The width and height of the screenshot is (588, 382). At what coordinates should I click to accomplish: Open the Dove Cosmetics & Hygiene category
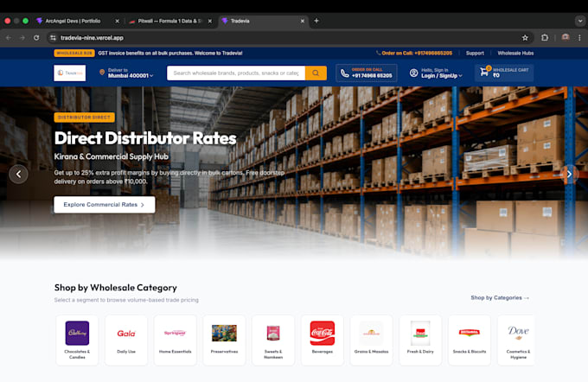(x=516, y=340)
